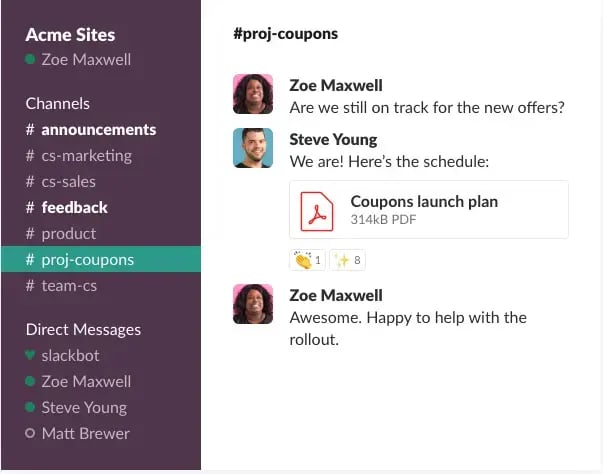Click the slackbot heart icon
The image size is (603, 474).
tap(30, 355)
